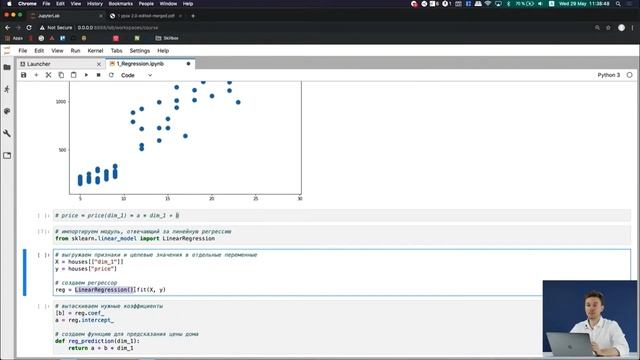Image resolution: width=640 pixels, height=360 pixels.
Task: Open the Tabs list sidebar icon
Action: click(7, 156)
